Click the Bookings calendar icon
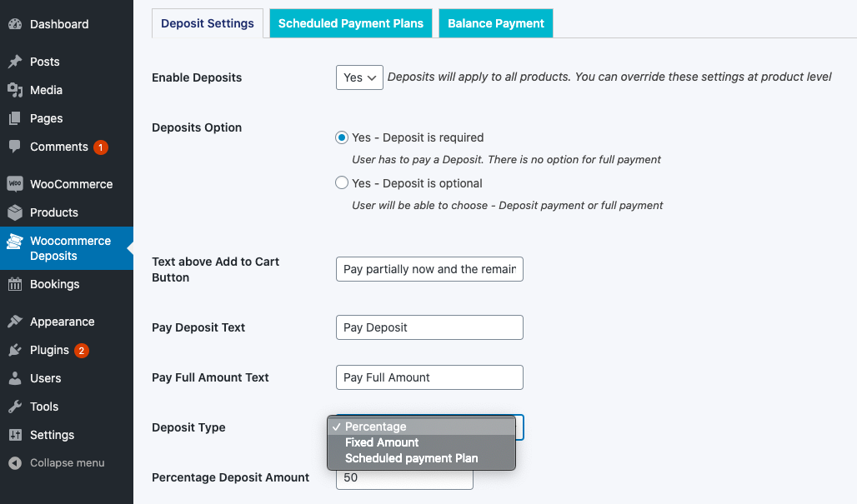This screenshot has height=504, width=857. [x=15, y=284]
